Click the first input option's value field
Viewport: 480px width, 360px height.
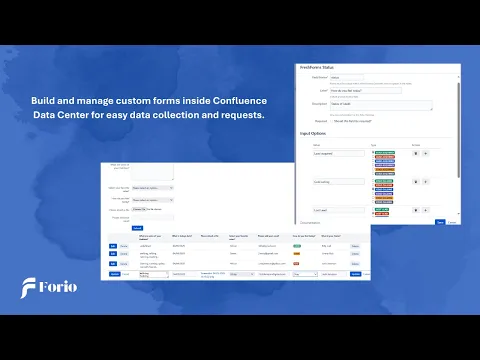[x=339, y=153]
